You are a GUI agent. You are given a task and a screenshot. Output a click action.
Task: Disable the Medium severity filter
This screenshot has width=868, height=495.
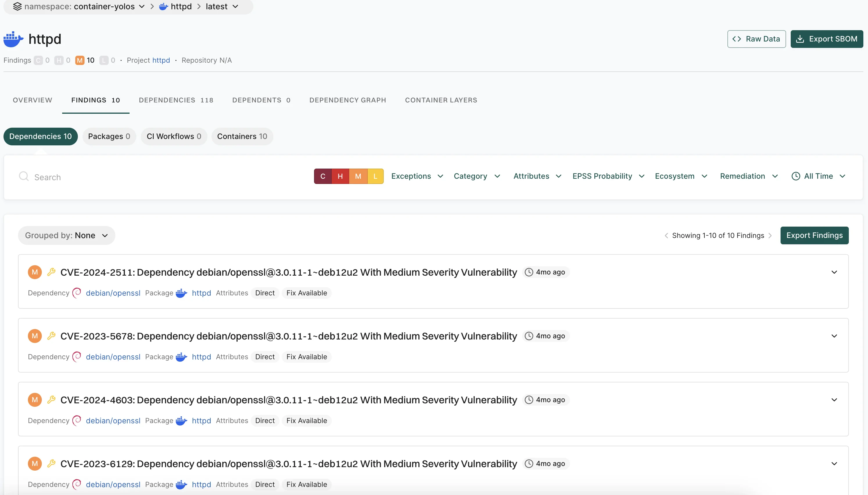tap(358, 176)
